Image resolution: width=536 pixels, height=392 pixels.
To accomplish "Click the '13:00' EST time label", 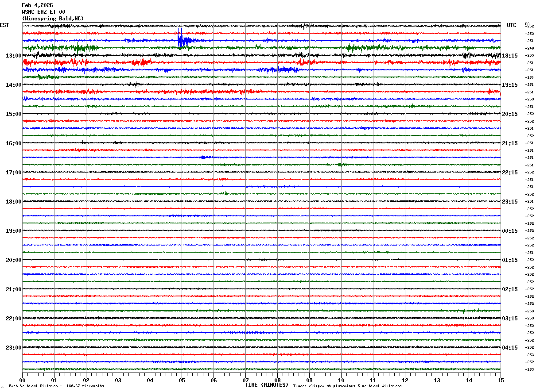I will [14, 56].
